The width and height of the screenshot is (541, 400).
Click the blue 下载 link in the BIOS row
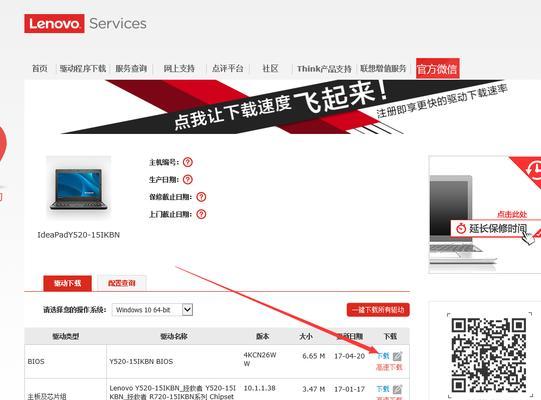383,356
